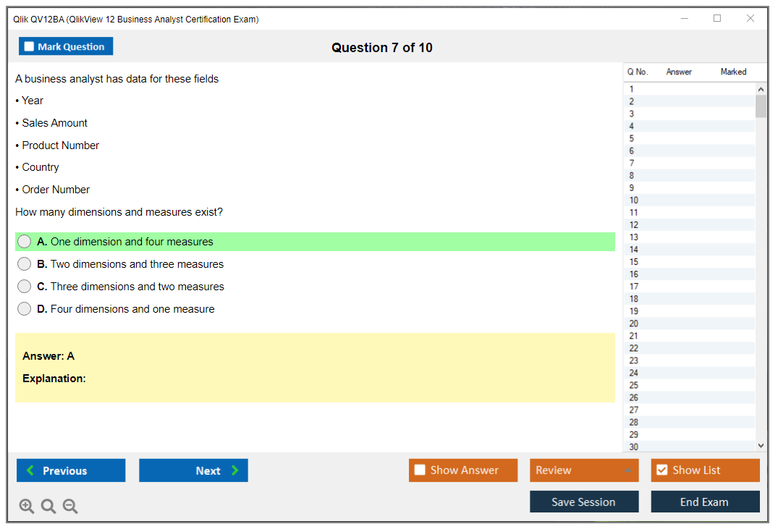Click the End Exam button
Viewport: 778px width, 532px height.
tap(705, 502)
